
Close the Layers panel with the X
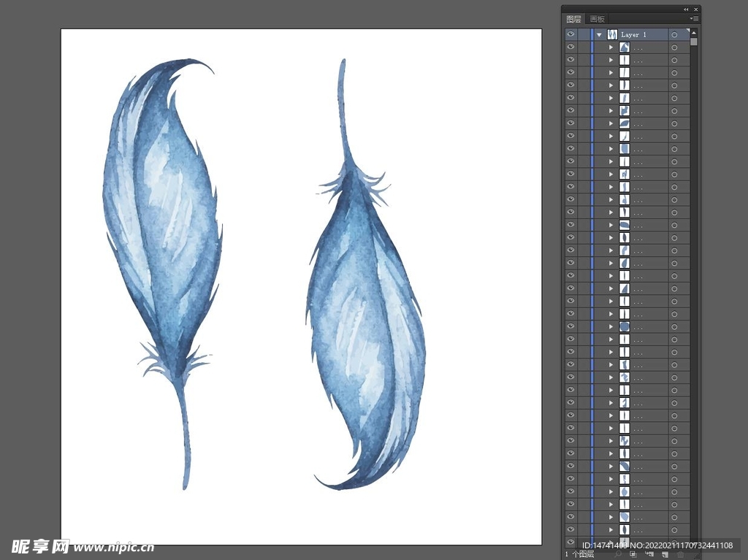696,9
